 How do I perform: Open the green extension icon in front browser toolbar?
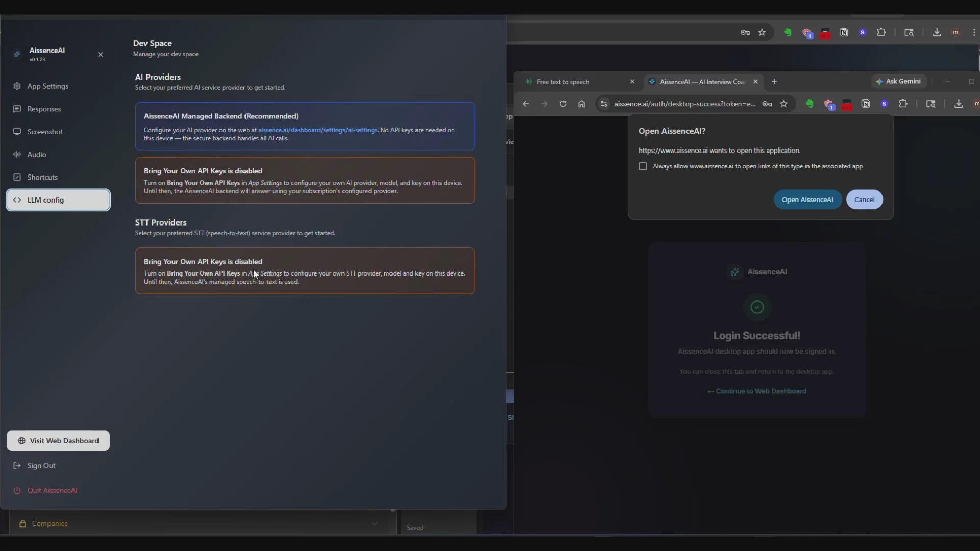tap(810, 104)
